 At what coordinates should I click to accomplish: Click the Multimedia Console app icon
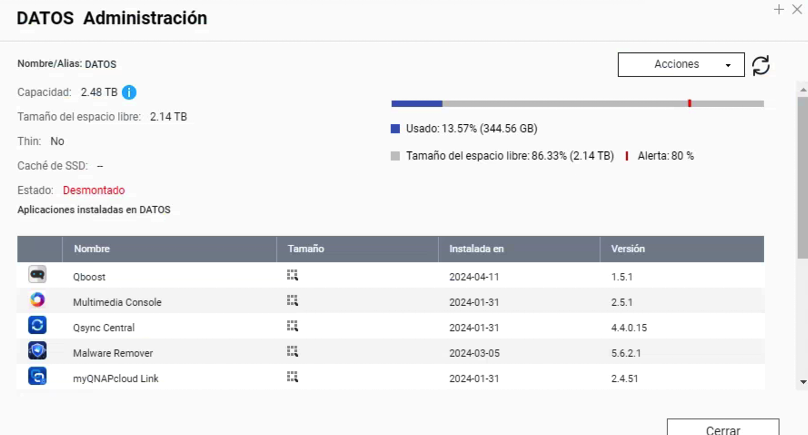[37, 301]
